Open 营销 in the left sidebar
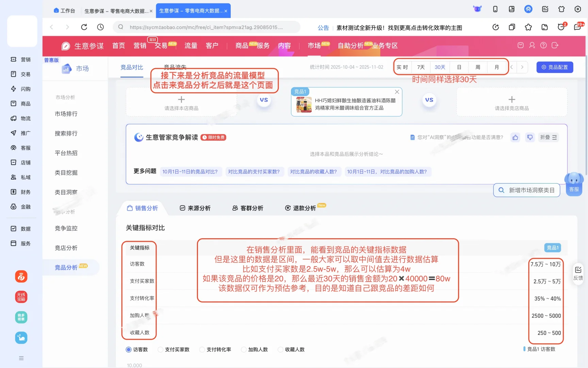 tap(21, 60)
